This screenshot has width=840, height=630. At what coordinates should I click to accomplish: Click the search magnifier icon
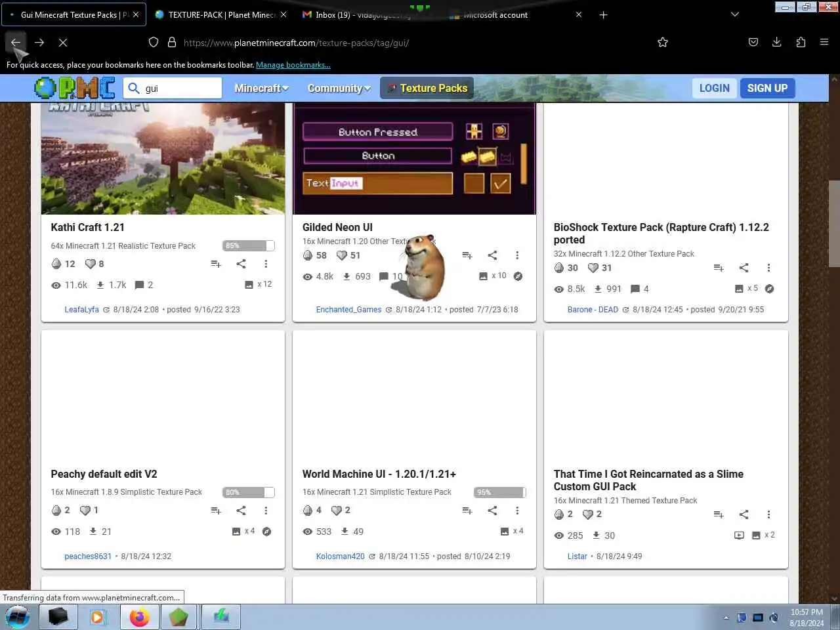tap(134, 88)
